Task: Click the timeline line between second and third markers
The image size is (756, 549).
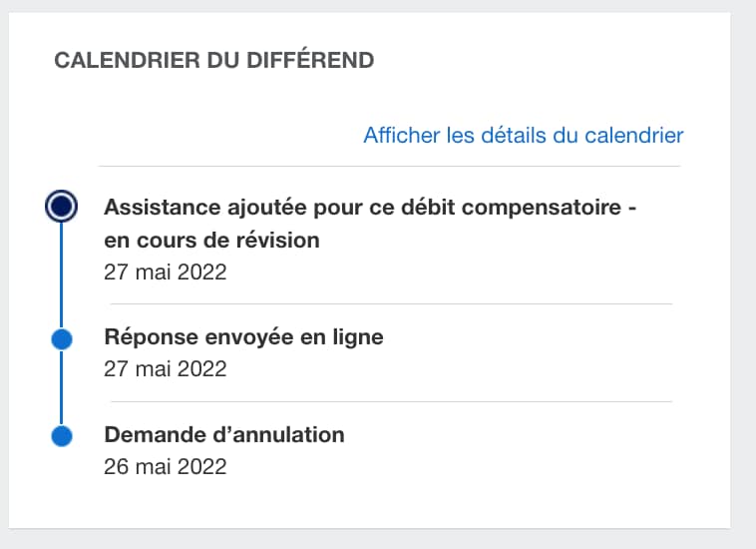Action: coord(62,387)
